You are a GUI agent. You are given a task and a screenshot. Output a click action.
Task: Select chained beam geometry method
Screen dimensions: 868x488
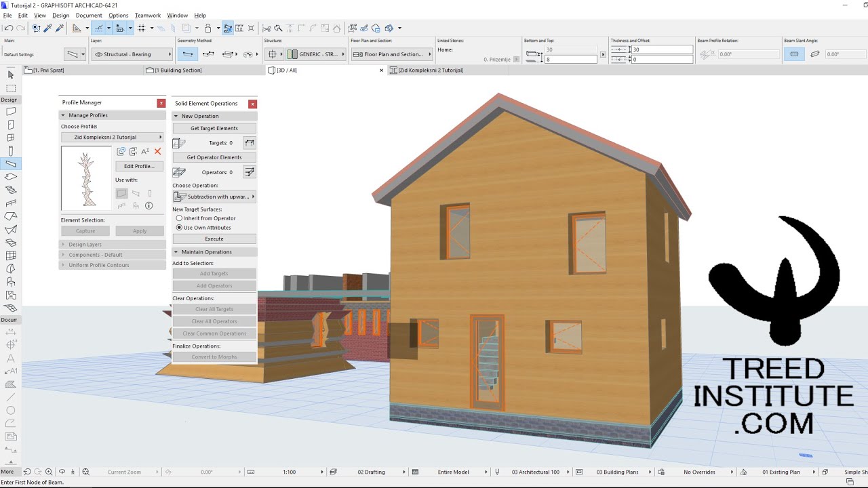click(x=208, y=54)
